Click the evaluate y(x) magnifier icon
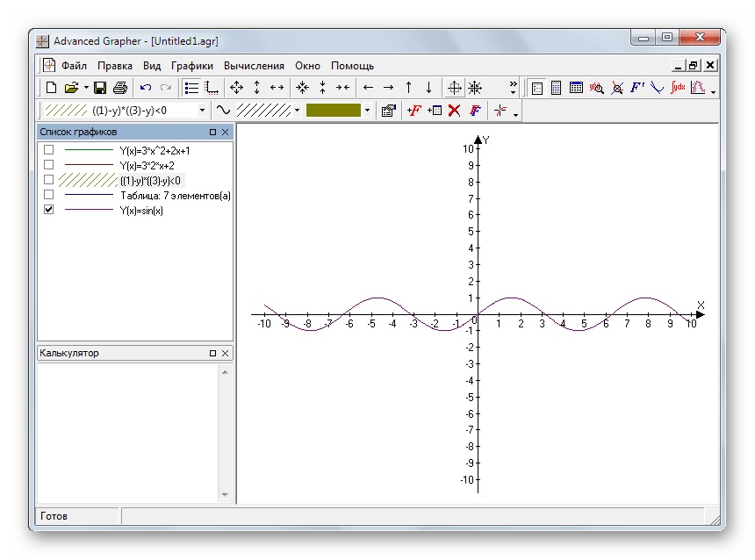Viewport: 755px width, 560px height. (x=597, y=88)
